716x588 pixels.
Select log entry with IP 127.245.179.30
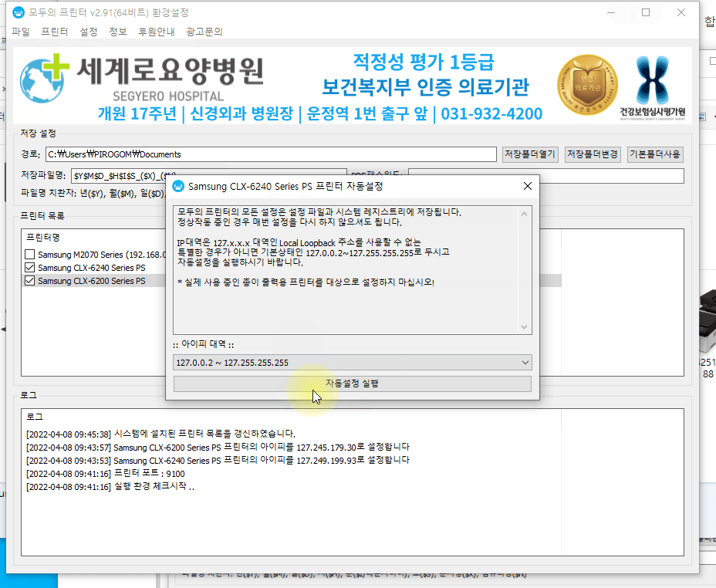coord(218,448)
